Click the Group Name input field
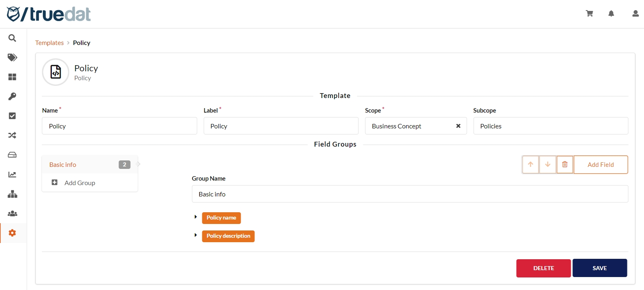This screenshot has height=290, width=644. click(x=409, y=194)
